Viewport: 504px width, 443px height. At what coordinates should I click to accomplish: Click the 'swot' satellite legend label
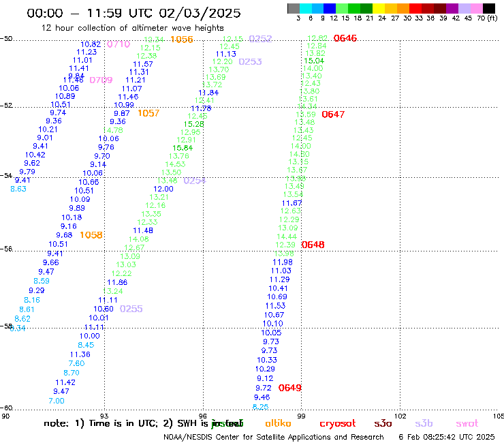(x=467, y=423)
